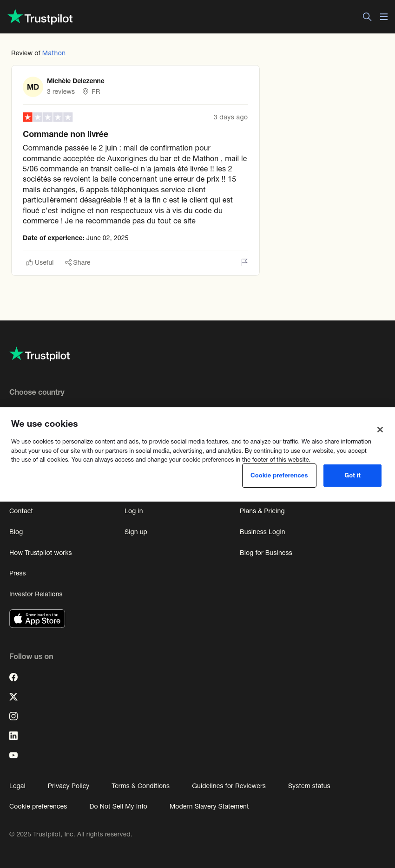395x868 pixels.
Task: Open Blog for Business
Action: point(266,553)
